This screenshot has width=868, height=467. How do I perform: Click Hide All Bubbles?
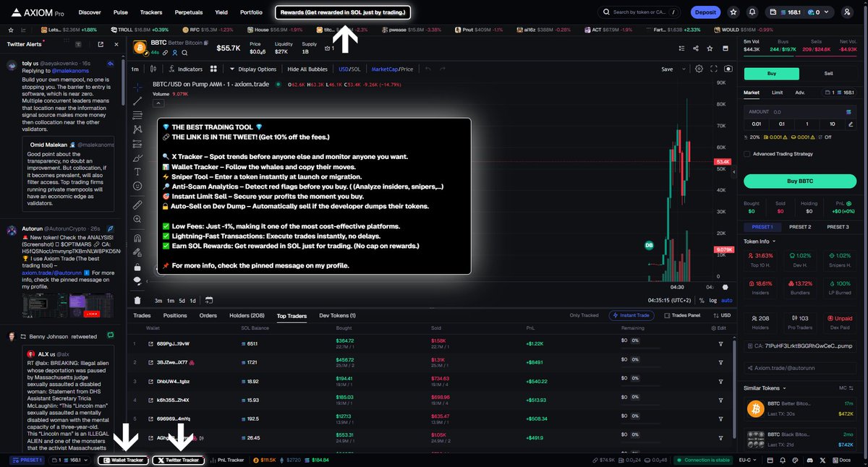point(307,69)
